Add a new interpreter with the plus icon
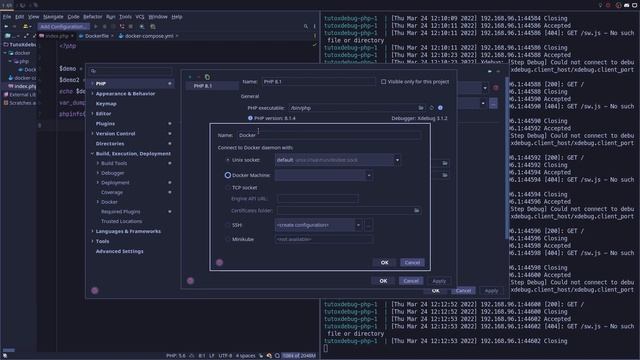Screen dimensions: 640x360 point(190,77)
